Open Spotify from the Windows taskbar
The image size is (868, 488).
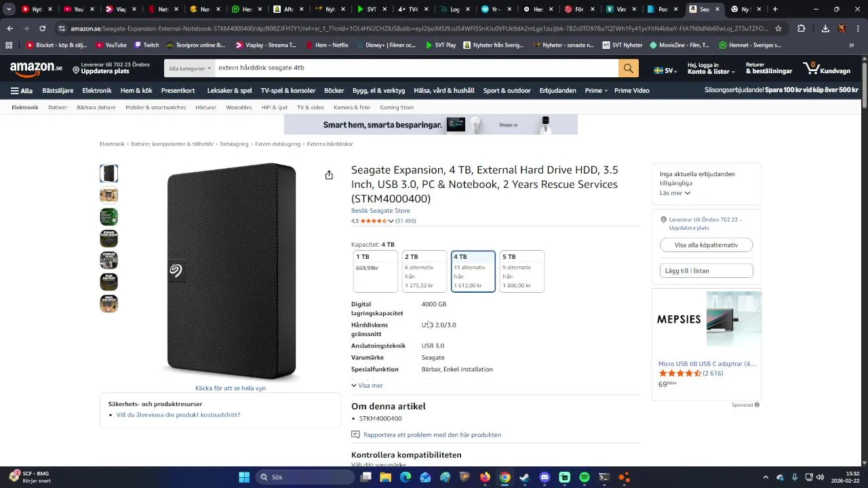585,477
